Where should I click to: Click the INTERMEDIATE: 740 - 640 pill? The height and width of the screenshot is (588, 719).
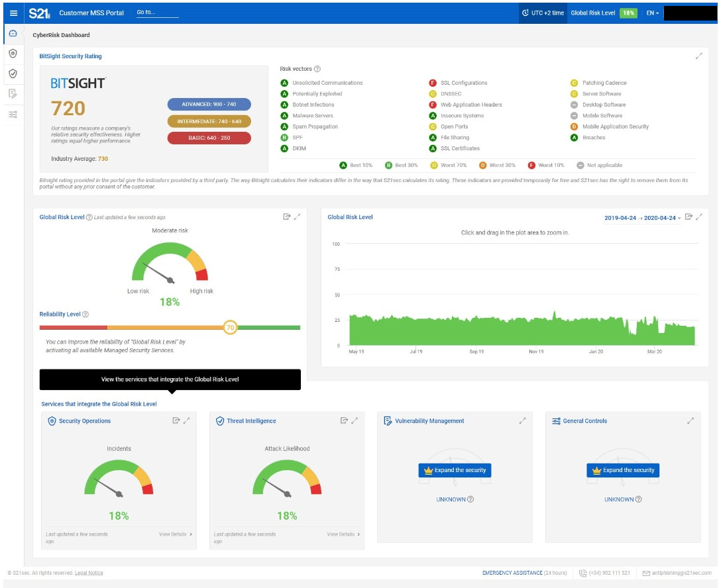(x=209, y=121)
